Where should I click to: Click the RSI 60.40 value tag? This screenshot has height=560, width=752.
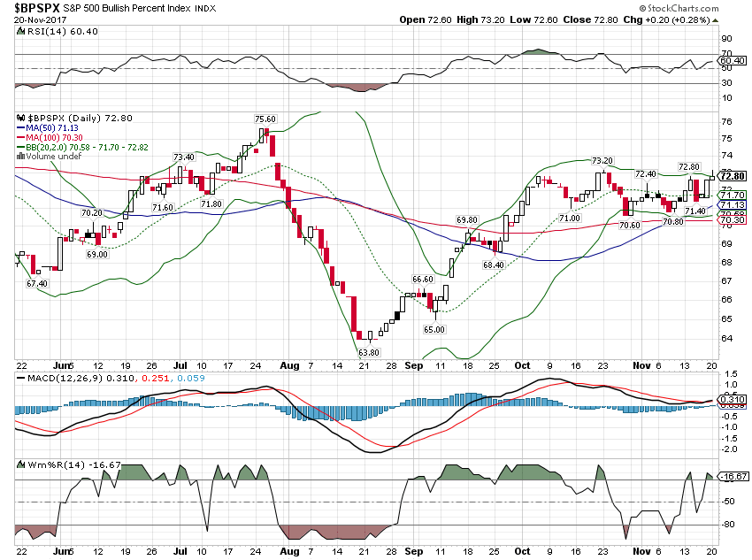(x=731, y=60)
